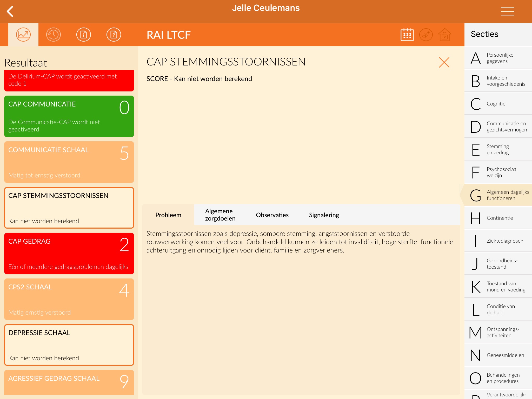Close the CAP Stemmingsstoornissen detail panel

coord(444,62)
